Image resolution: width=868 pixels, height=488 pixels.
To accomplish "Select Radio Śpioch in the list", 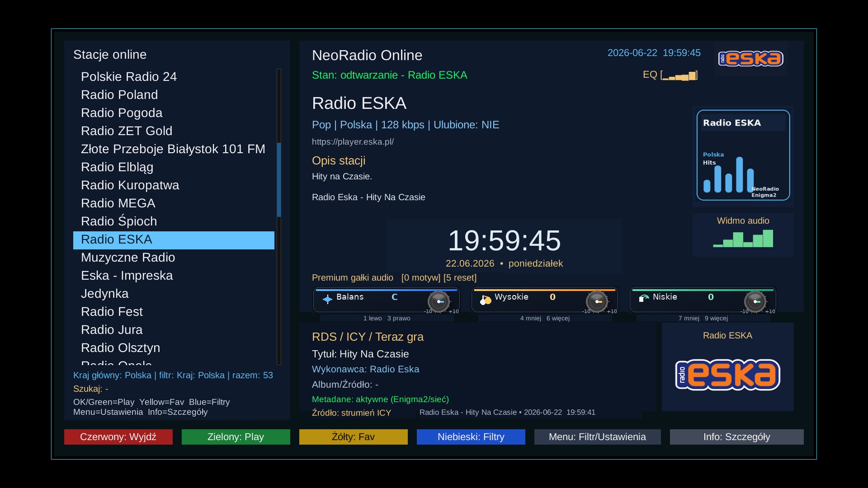I will (x=174, y=221).
